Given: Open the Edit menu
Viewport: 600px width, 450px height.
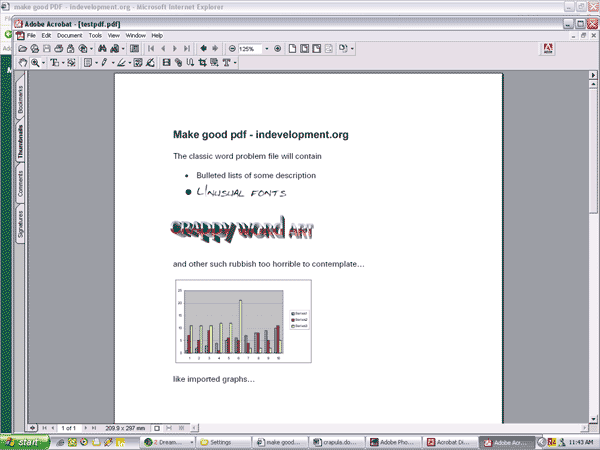Looking at the screenshot, I should [x=46, y=36].
